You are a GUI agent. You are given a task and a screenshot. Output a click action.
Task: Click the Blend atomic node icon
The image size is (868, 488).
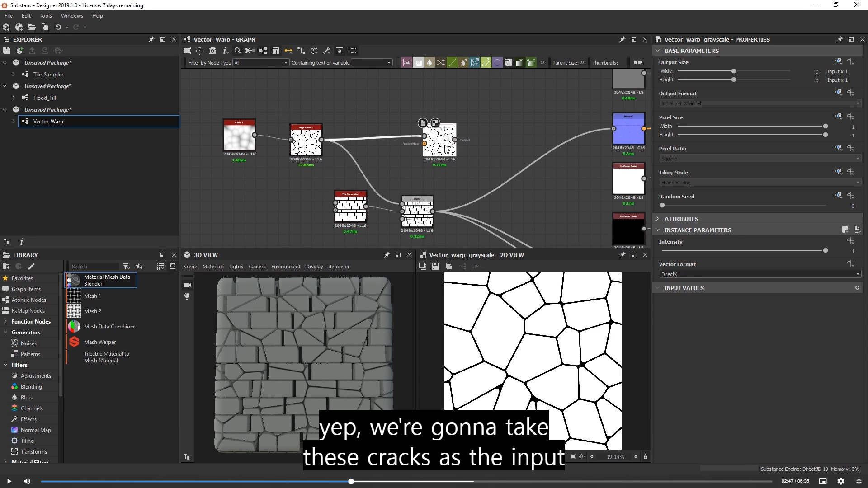[x=418, y=63]
